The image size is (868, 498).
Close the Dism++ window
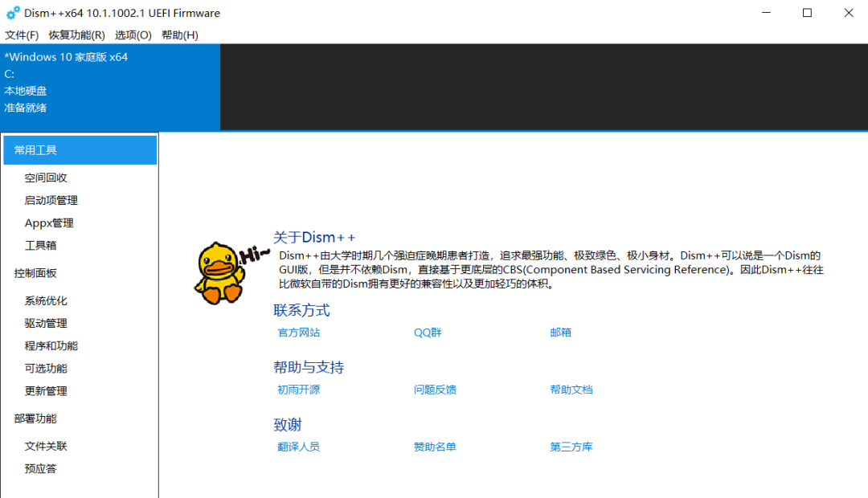(x=849, y=13)
